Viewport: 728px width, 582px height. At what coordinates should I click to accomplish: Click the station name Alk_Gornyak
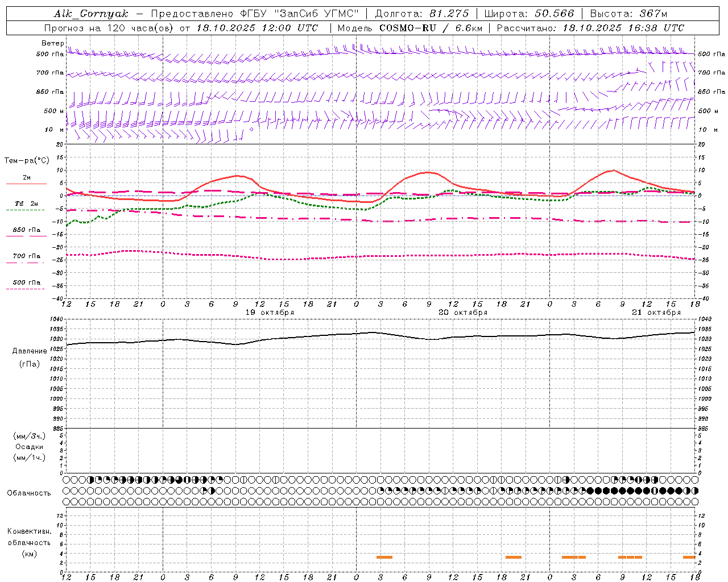pyautogui.click(x=91, y=14)
